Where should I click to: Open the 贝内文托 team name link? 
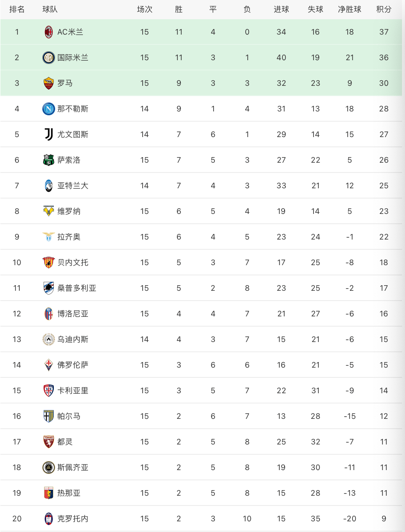coord(73,263)
